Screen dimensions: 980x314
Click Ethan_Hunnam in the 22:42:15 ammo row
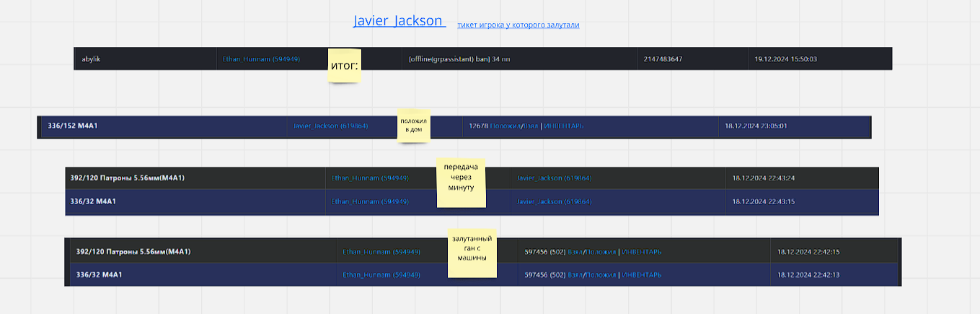coord(381,252)
